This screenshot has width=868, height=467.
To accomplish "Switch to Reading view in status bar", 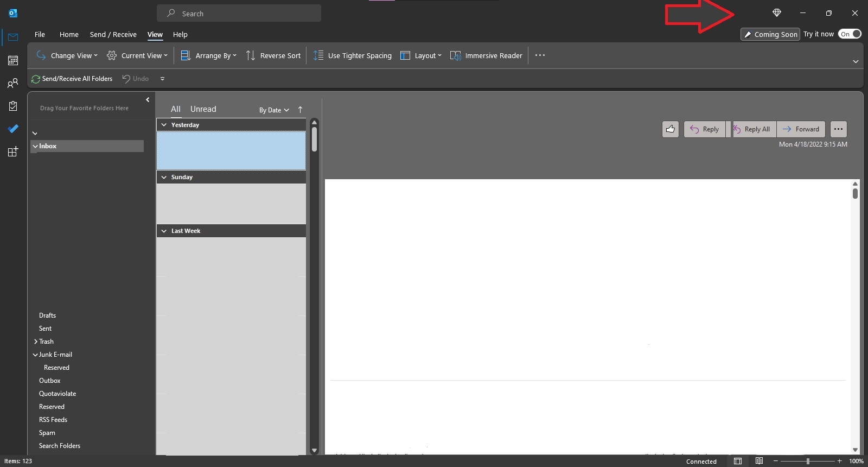I will click(x=759, y=461).
